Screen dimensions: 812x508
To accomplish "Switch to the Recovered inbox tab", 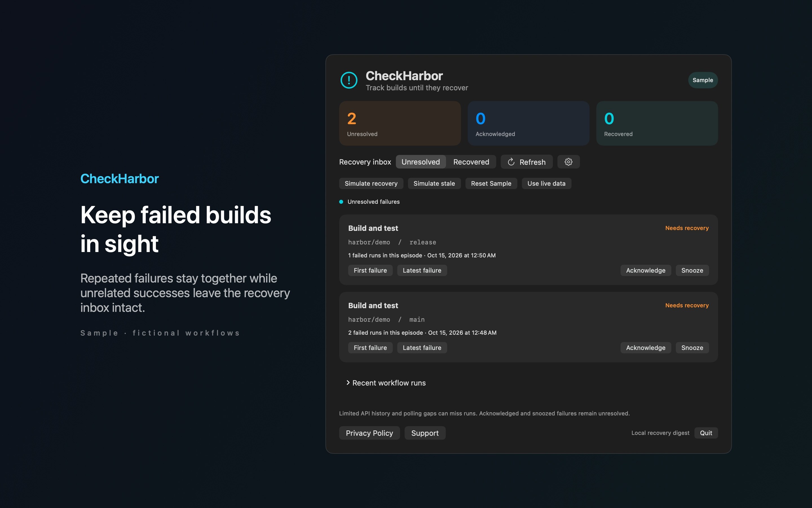I will (x=471, y=162).
